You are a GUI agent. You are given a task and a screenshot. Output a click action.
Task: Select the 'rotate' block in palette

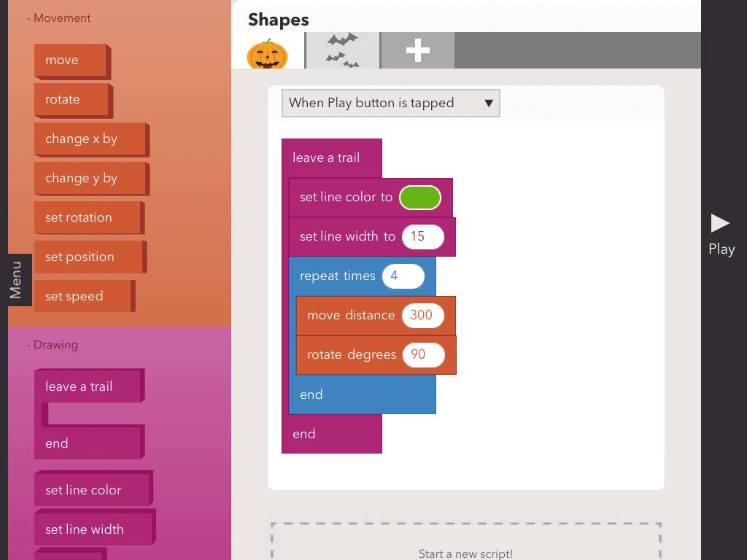click(x=72, y=100)
